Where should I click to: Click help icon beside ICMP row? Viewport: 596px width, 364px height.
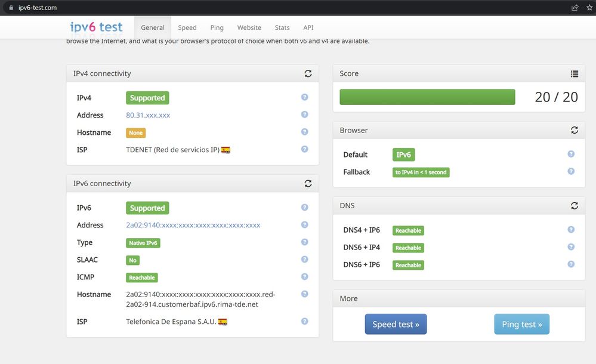pyautogui.click(x=304, y=277)
